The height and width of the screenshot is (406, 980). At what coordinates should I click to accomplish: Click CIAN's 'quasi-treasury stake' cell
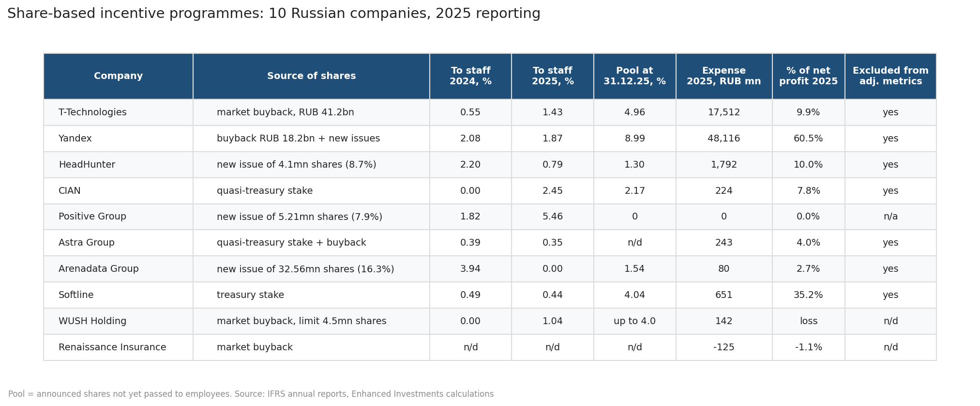[x=311, y=191]
